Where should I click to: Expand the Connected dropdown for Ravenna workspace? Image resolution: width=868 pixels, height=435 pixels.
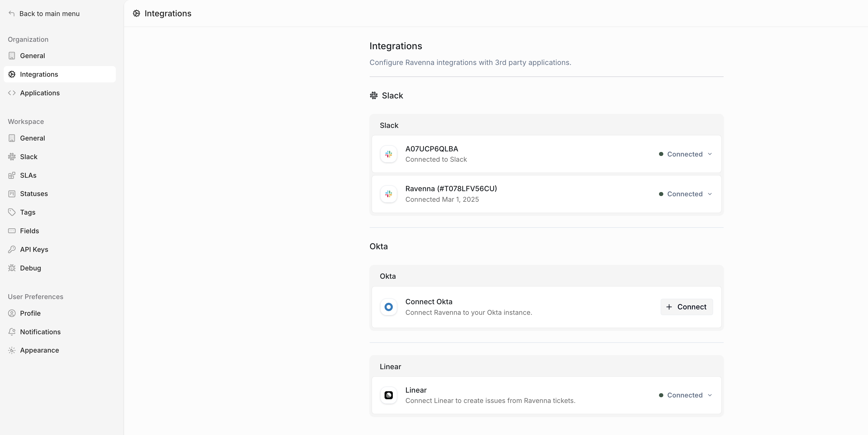(x=685, y=194)
